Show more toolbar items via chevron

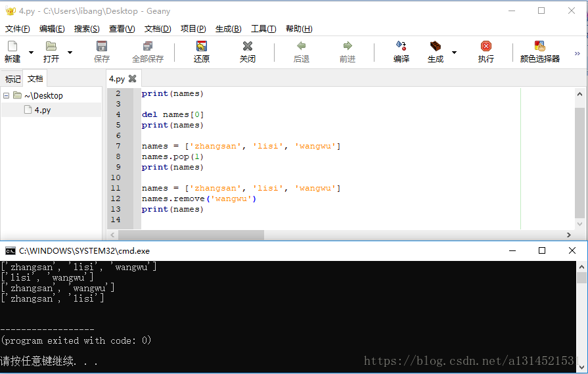click(x=577, y=53)
